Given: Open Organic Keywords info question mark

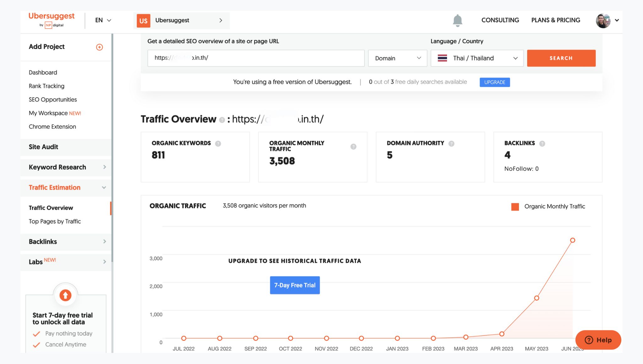Looking at the screenshot, I should (x=218, y=143).
